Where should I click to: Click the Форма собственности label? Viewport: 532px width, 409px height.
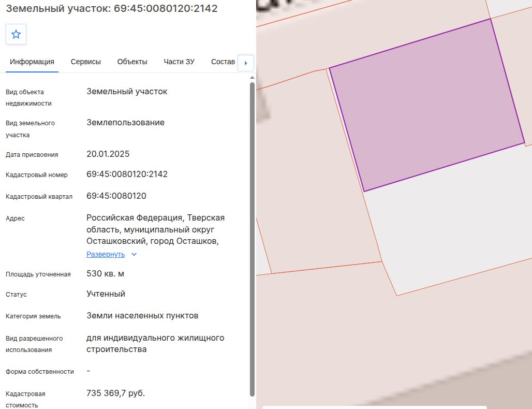(x=40, y=372)
